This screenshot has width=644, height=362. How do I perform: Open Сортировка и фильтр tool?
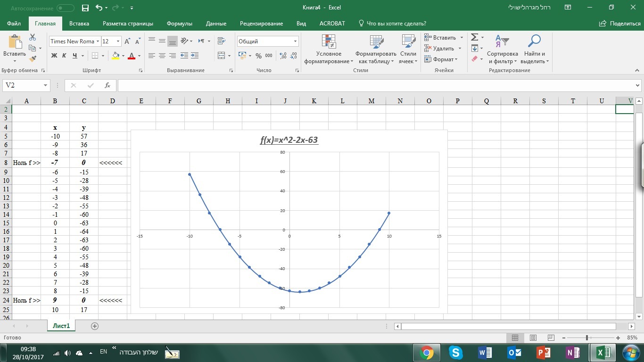point(503,49)
